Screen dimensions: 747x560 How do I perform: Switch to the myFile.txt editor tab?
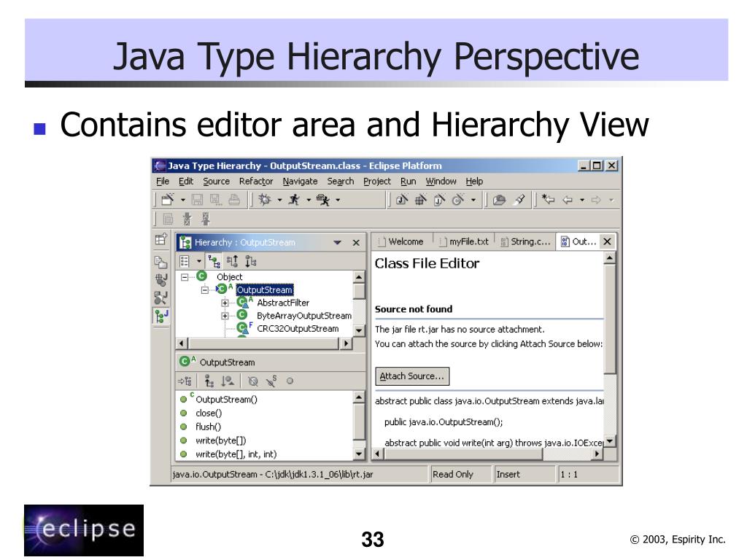click(464, 241)
